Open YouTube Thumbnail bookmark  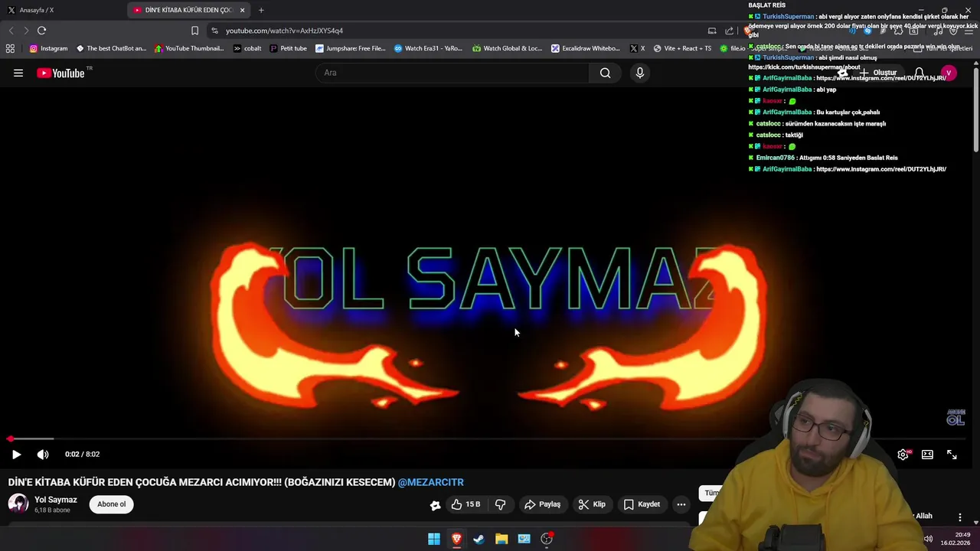189,48
